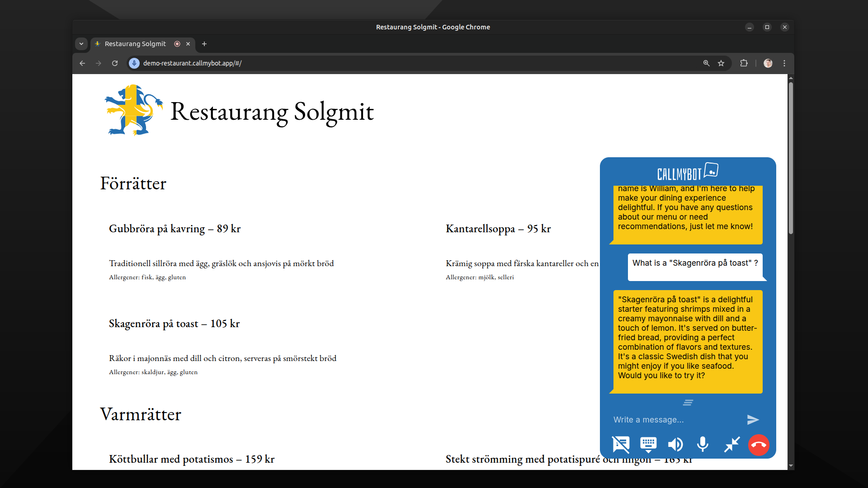
Task: Click the browser forward arrow
Action: click(99, 63)
